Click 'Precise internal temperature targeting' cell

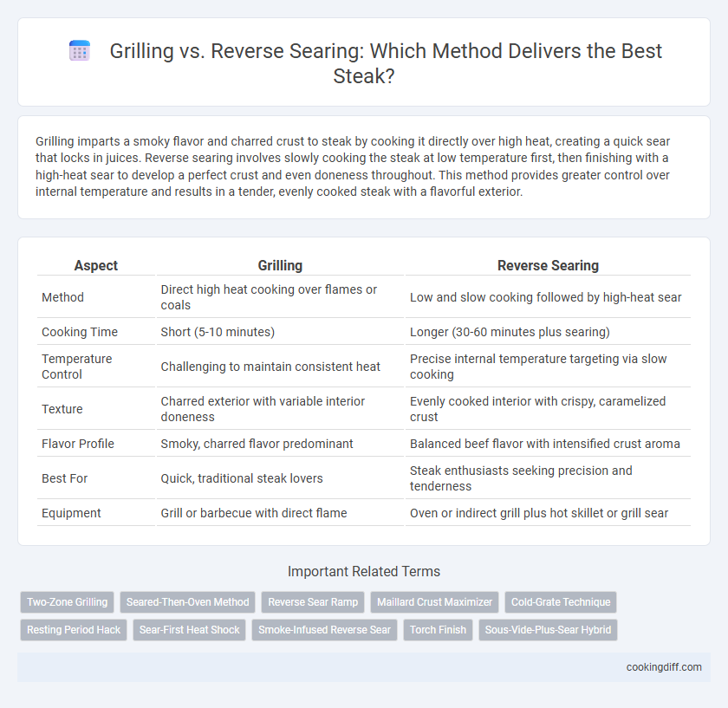548,367
